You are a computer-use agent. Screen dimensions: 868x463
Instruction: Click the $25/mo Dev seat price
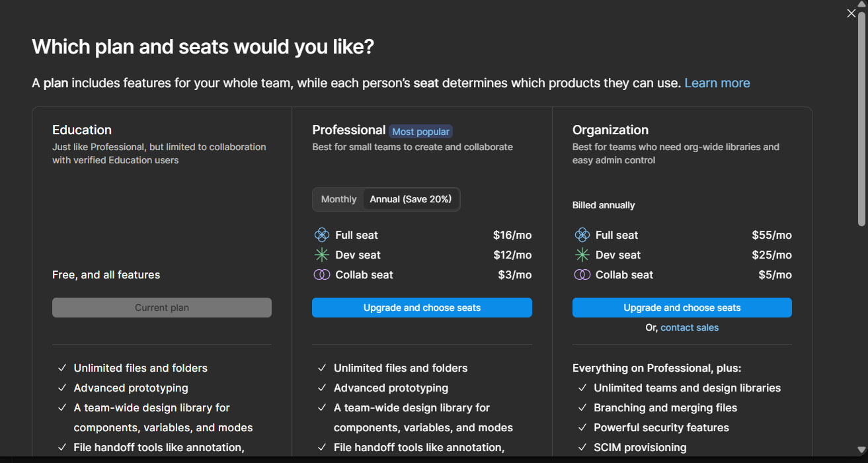click(x=771, y=255)
